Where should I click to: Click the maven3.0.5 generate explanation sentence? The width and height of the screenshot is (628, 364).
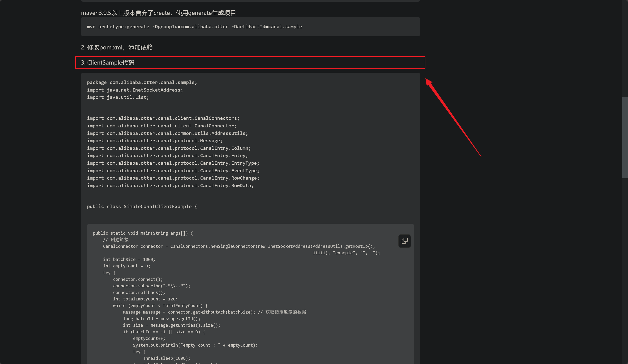[158, 13]
